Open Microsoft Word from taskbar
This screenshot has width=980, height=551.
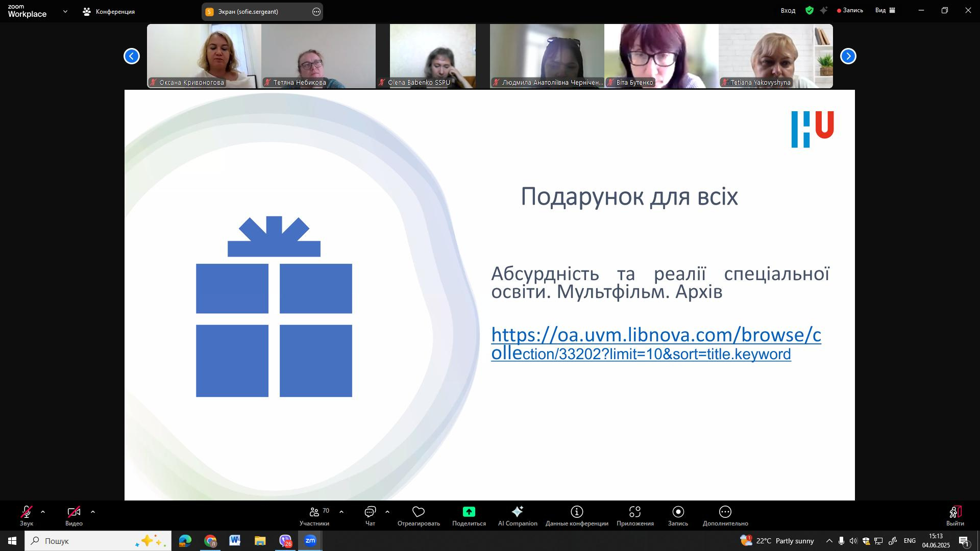point(235,541)
